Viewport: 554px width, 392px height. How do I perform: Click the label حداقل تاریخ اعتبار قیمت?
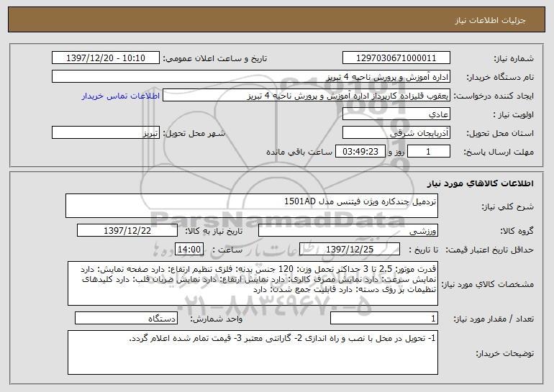click(x=489, y=250)
